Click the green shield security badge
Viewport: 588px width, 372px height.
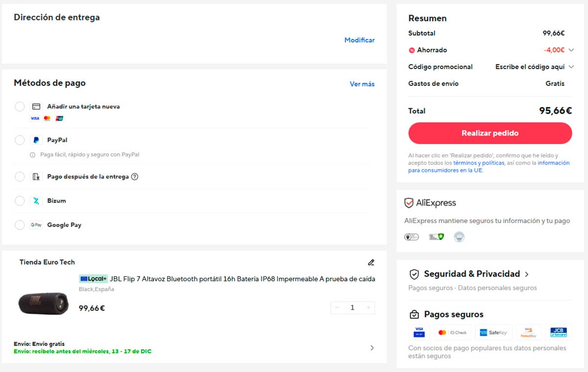(x=435, y=236)
